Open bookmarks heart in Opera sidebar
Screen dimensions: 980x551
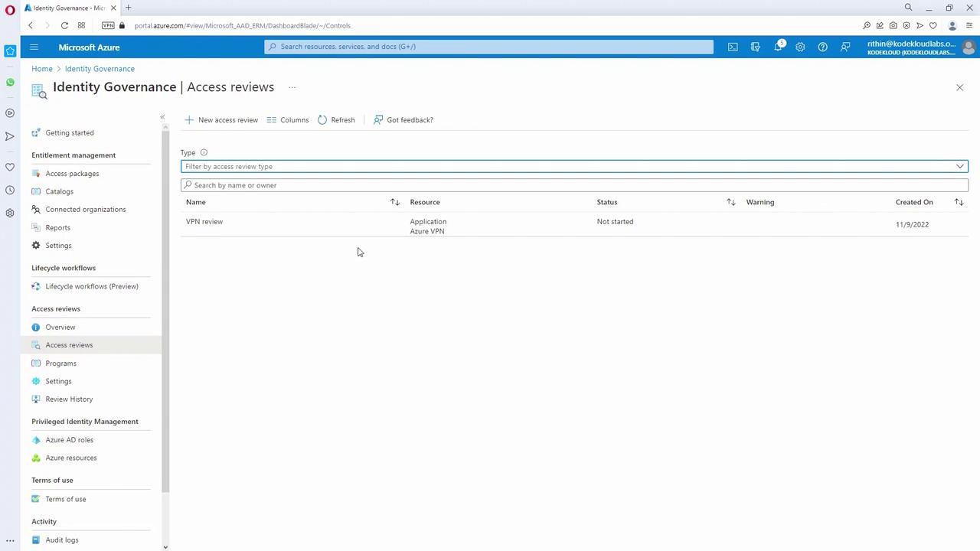(x=10, y=167)
